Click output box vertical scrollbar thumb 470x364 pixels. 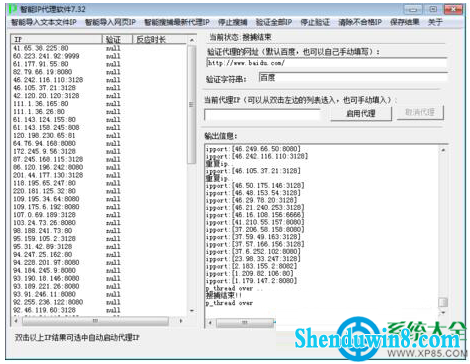443,302
